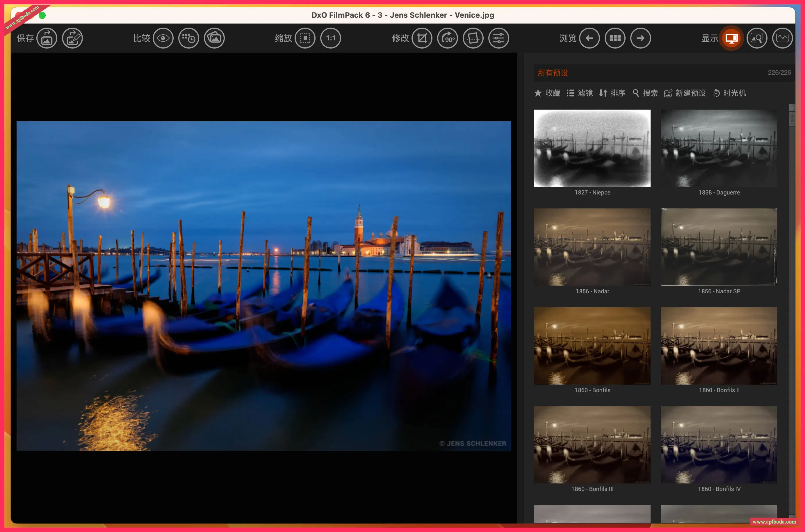Image resolution: width=805 pixels, height=532 pixels.
Task: Open the image browser grid
Action: (x=615, y=38)
